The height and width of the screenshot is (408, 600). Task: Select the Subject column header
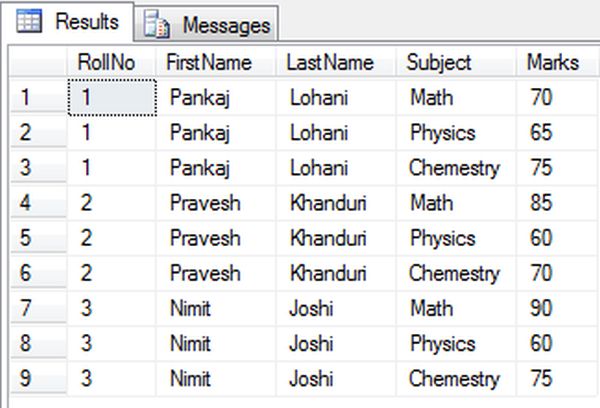pyautogui.click(x=438, y=62)
